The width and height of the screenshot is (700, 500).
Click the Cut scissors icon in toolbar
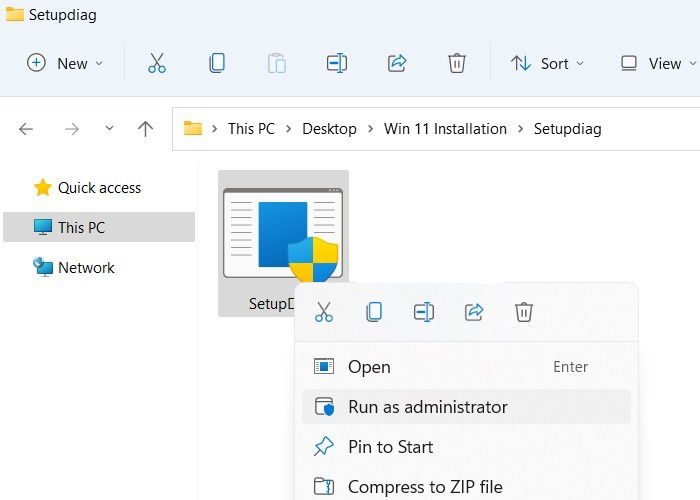[157, 63]
